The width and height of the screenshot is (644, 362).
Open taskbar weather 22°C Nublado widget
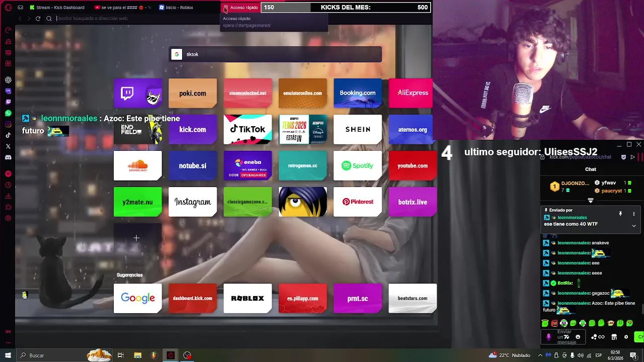510,355
